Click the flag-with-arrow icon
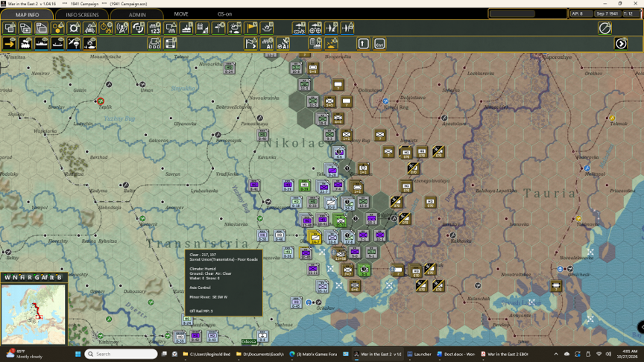Viewport: 644px width, 362px height. (x=251, y=43)
